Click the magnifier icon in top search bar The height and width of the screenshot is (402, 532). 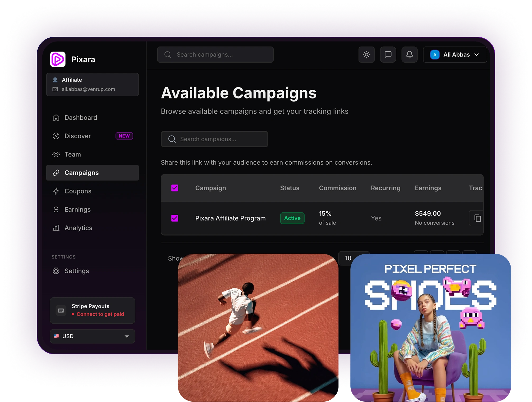(168, 55)
